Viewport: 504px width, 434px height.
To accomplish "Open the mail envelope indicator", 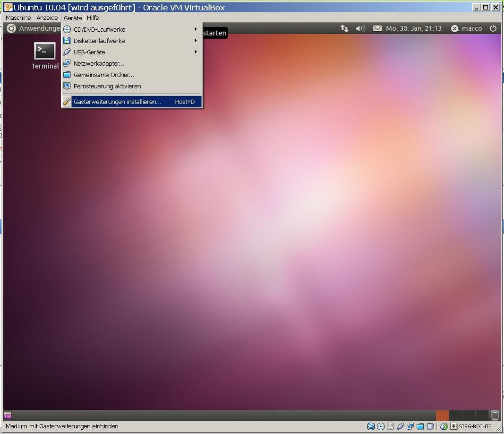I will click(x=377, y=29).
